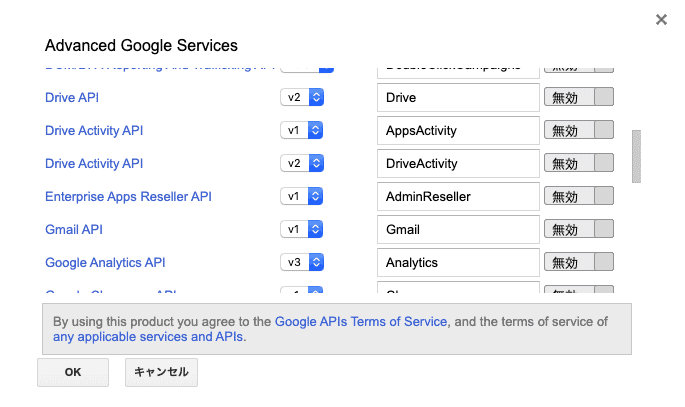The width and height of the screenshot is (685, 407).
Task: Toggle the Drive API service on
Action: point(578,98)
